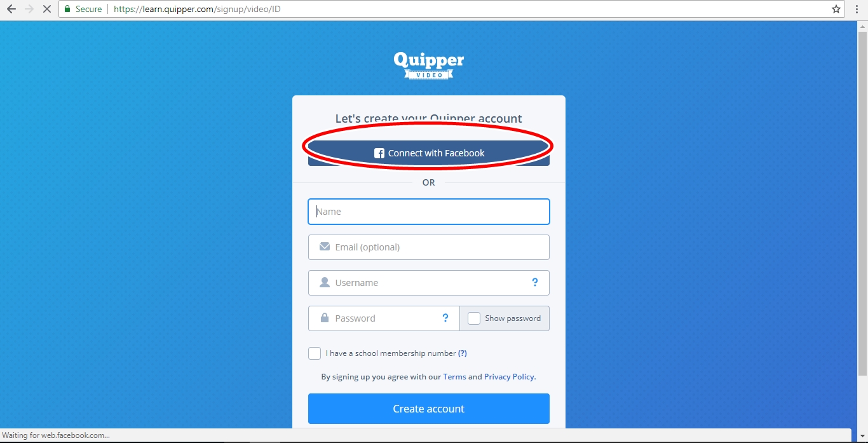
Task: Open the Privacy Policy link
Action: pyautogui.click(x=510, y=377)
